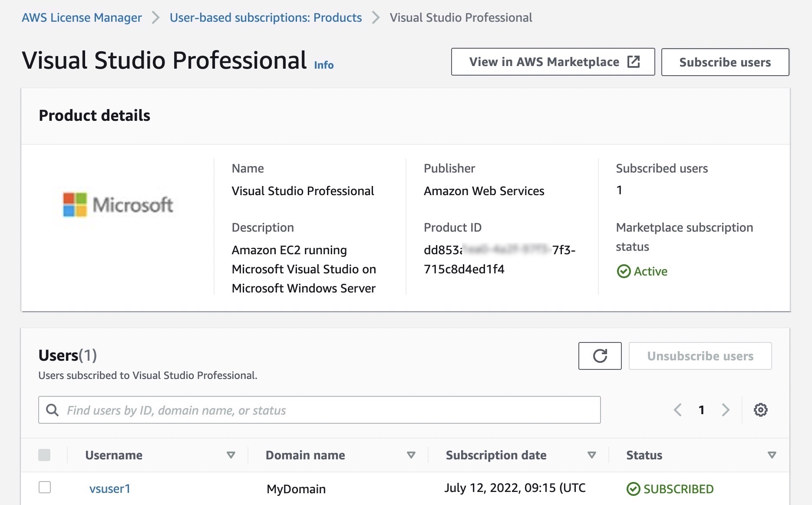812x505 pixels.
Task: Select the vsuser1 row checkbox
Action: [45, 487]
